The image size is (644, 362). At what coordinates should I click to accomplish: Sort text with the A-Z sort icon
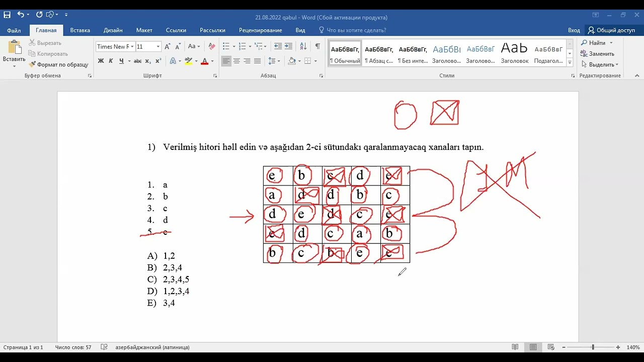pos(303,46)
